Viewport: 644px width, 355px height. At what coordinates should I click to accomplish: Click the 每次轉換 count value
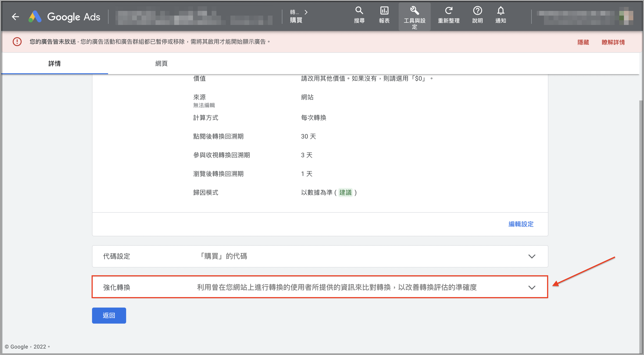tap(314, 118)
